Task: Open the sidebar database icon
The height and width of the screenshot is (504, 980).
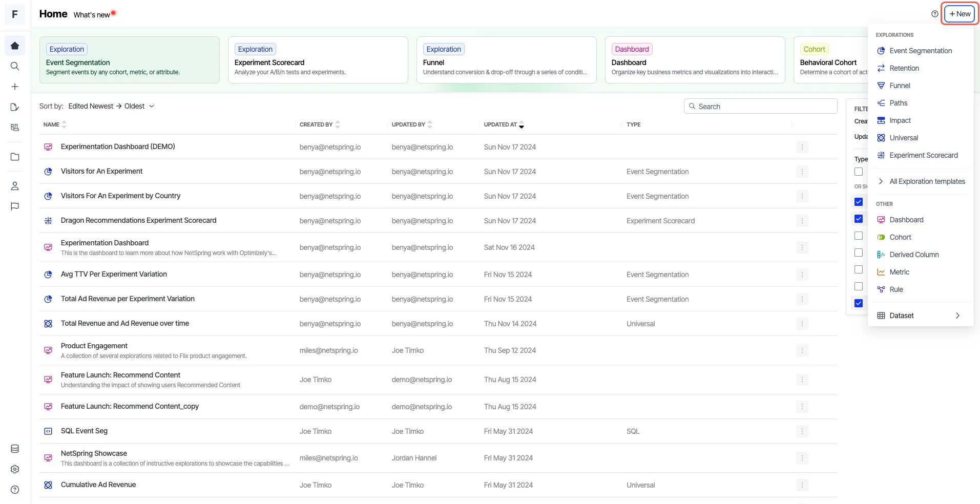Action: tap(15, 449)
